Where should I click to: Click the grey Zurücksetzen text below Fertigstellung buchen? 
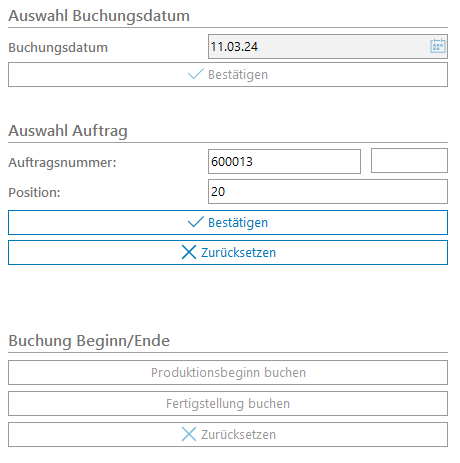pos(238,434)
